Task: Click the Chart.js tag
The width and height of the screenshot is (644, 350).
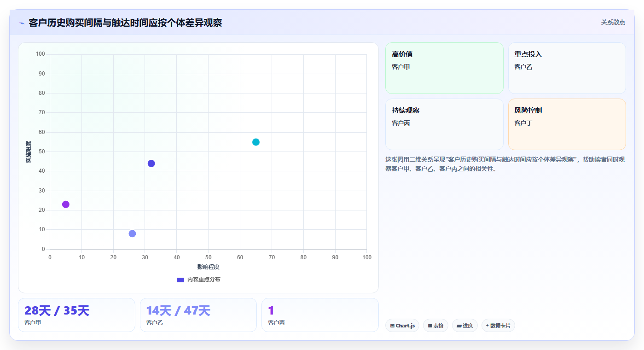Action: tap(402, 326)
